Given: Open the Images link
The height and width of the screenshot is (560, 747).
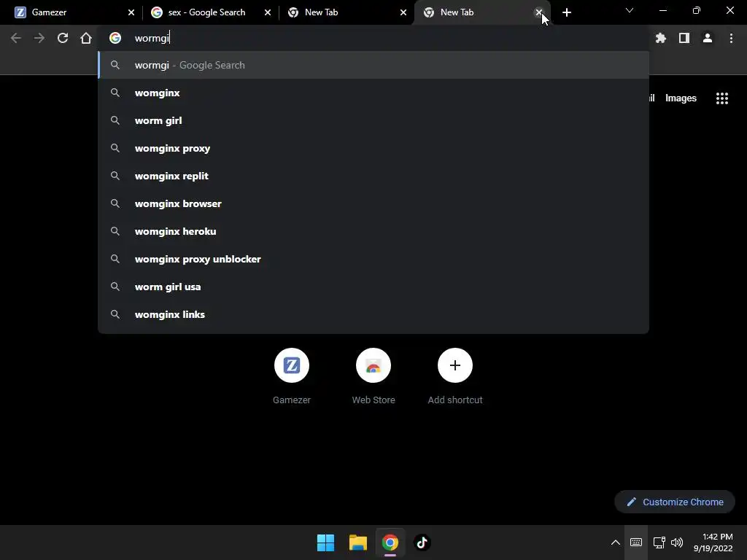Looking at the screenshot, I should point(681,98).
